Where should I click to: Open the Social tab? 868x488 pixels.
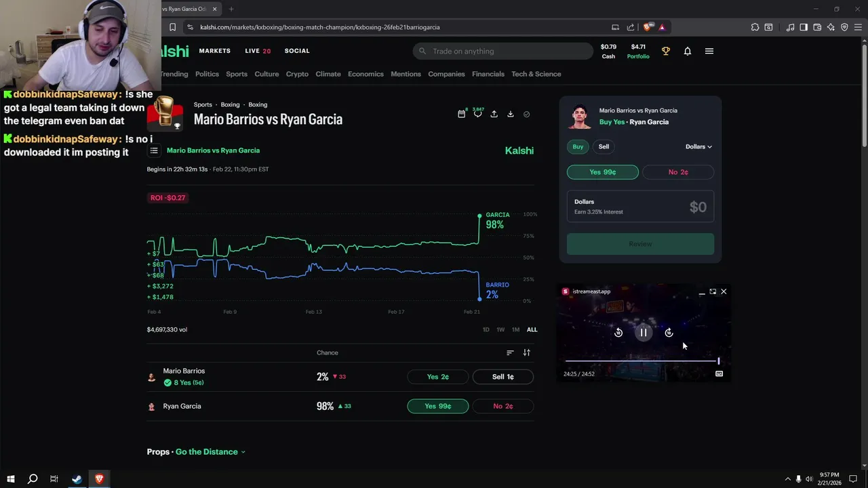(297, 51)
